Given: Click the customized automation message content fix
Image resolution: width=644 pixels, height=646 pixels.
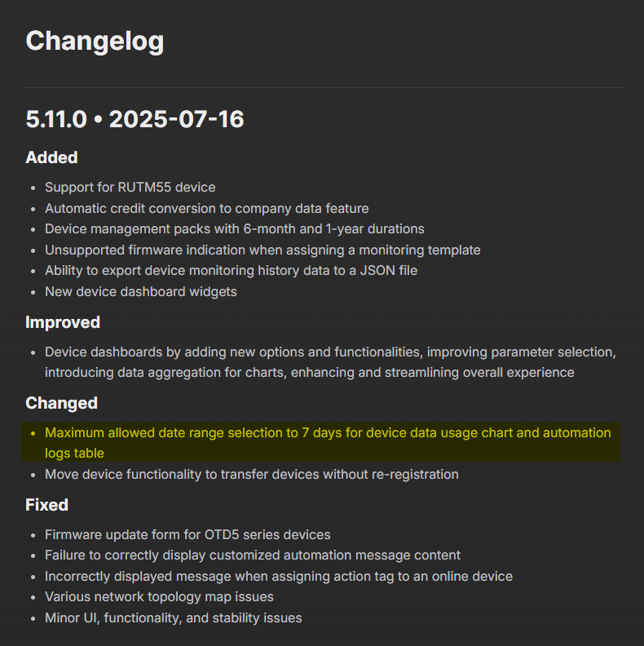Looking at the screenshot, I should point(253,555).
